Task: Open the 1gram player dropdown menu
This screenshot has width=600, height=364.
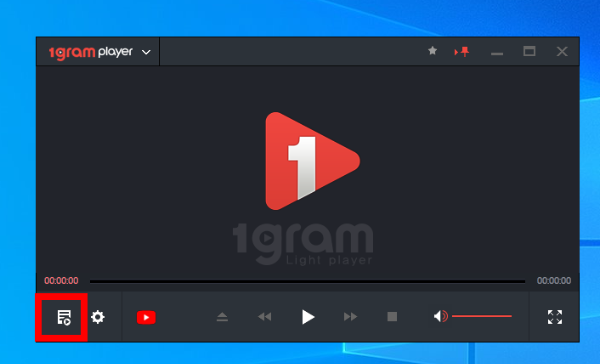Action: point(146,52)
